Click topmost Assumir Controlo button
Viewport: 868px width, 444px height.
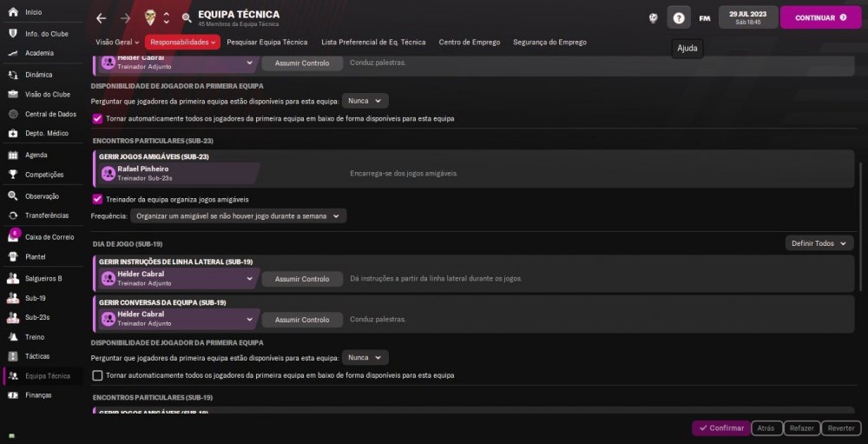click(x=302, y=63)
